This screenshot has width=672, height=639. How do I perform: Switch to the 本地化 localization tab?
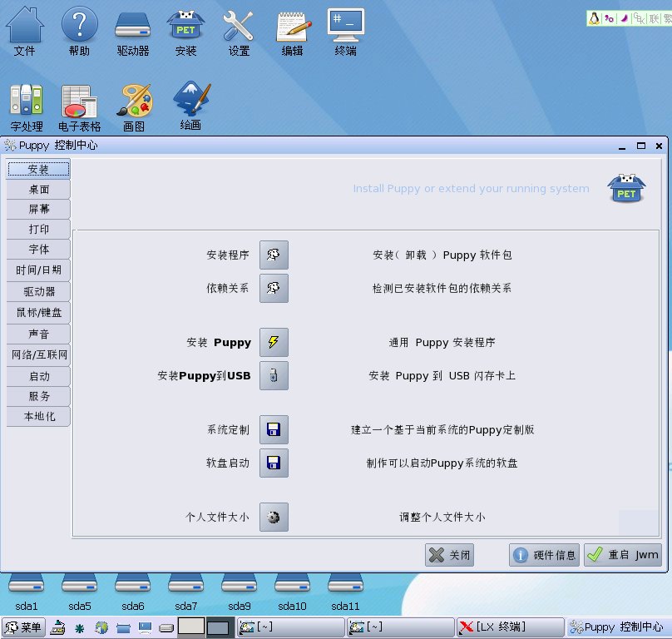click(x=38, y=416)
